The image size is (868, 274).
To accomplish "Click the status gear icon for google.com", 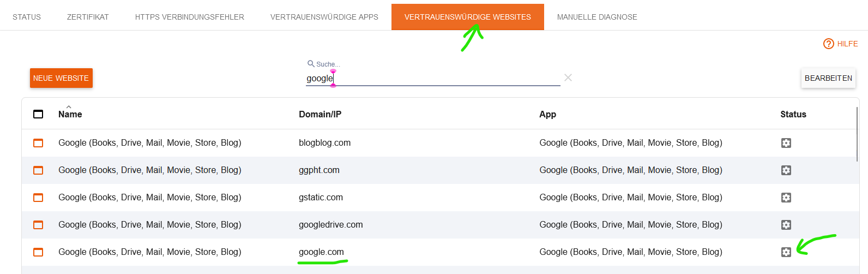I will (x=786, y=252).
